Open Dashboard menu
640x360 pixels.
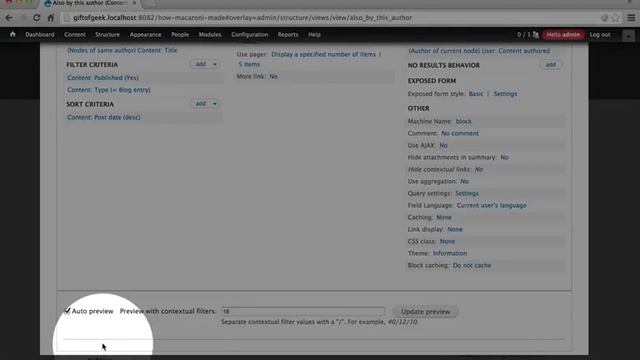[40, 35]
